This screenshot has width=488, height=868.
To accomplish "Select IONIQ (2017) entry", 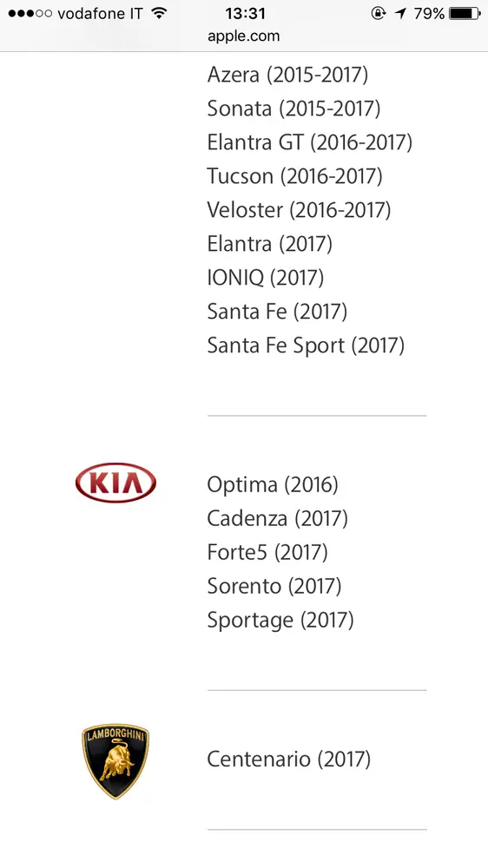I will [x=266, y=278].
